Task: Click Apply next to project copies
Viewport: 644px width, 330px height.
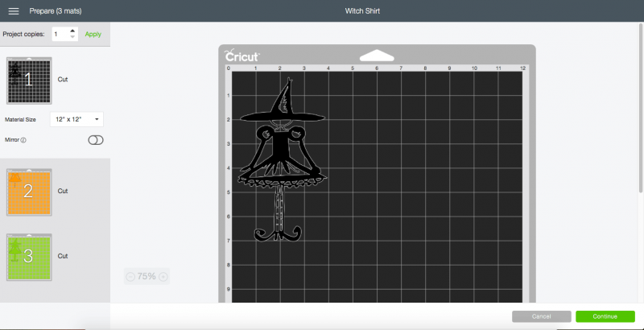Action: (x=93, y=34)
